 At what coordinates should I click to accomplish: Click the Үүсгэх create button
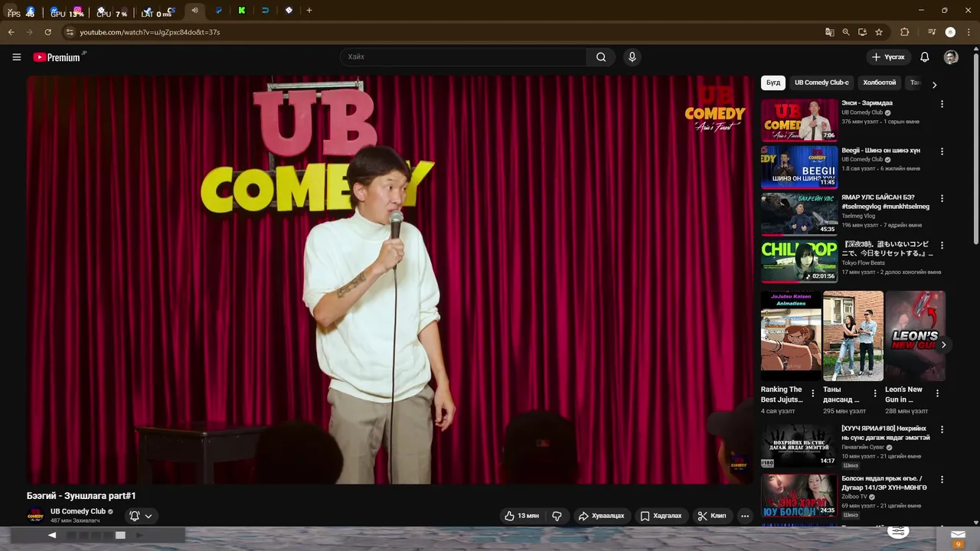coord(888,57)
